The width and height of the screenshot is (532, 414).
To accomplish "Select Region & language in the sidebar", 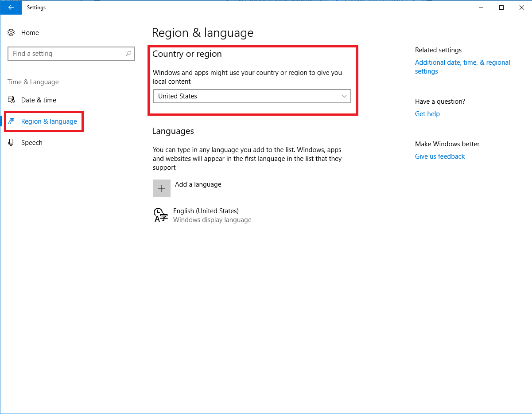I will 49,121.
